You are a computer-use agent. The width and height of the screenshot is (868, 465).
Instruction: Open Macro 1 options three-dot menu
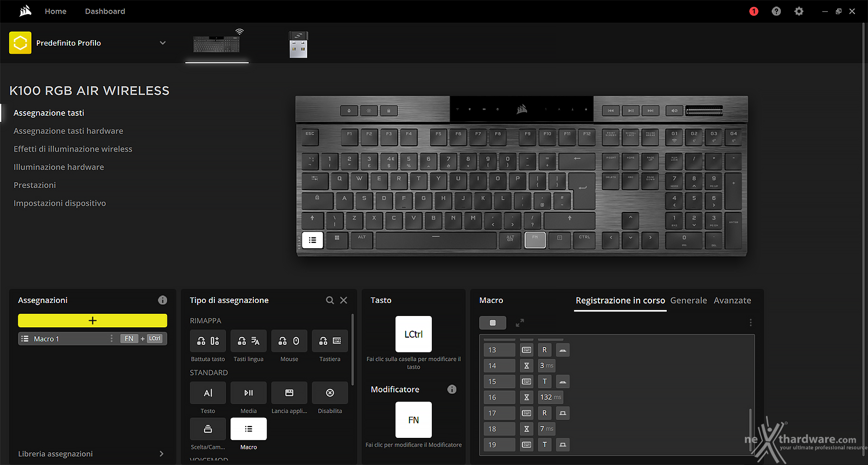112,339
